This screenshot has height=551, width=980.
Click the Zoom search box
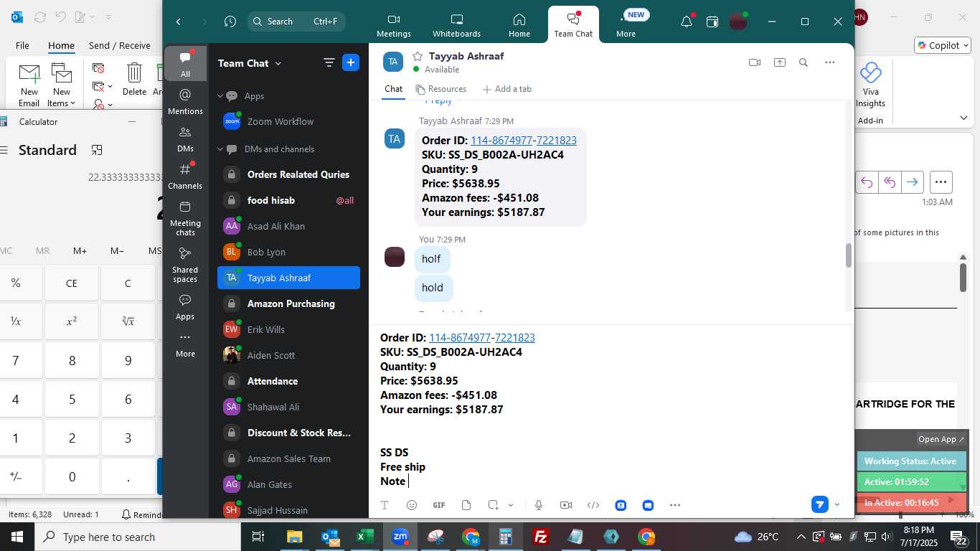296,22
